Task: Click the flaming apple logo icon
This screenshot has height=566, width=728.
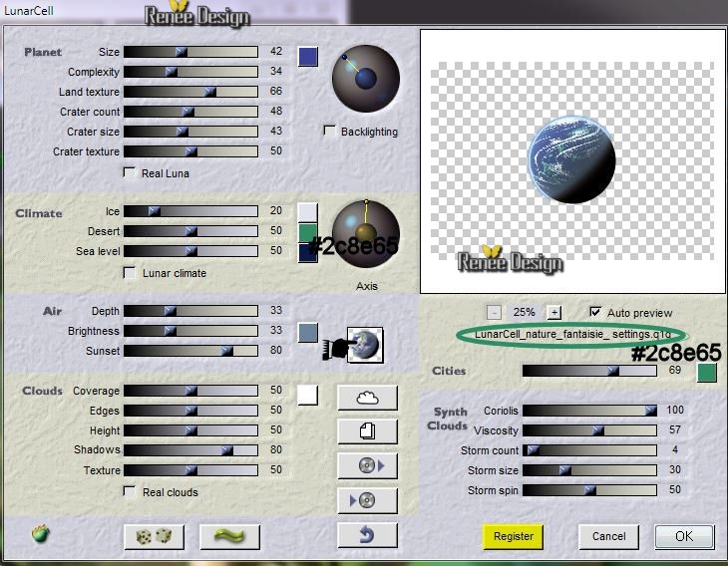Action: (41, 534)
